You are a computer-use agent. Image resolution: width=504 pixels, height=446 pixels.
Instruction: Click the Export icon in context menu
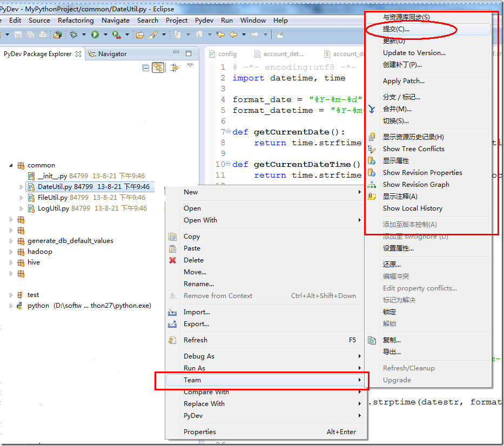(172, 324)
